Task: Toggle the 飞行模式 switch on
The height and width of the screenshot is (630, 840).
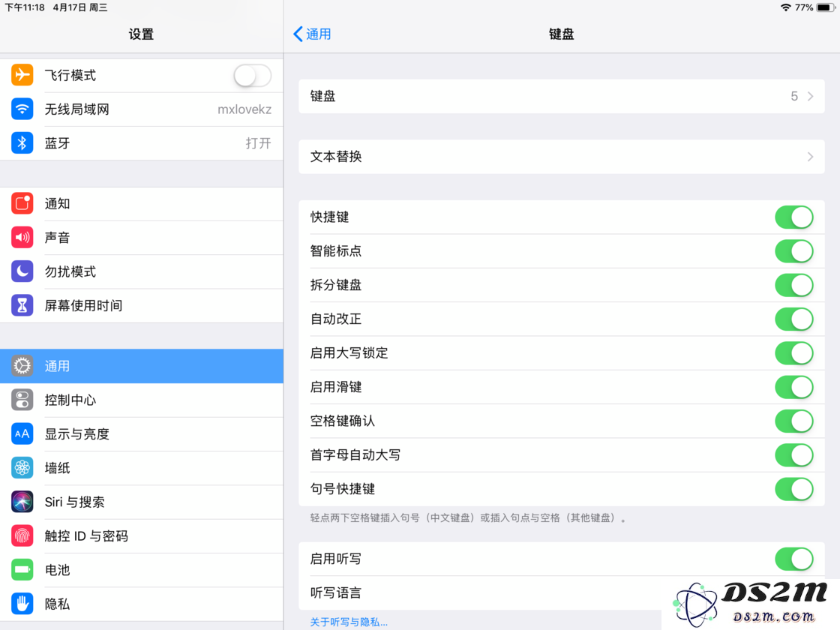Action: (x=252, y=76)
